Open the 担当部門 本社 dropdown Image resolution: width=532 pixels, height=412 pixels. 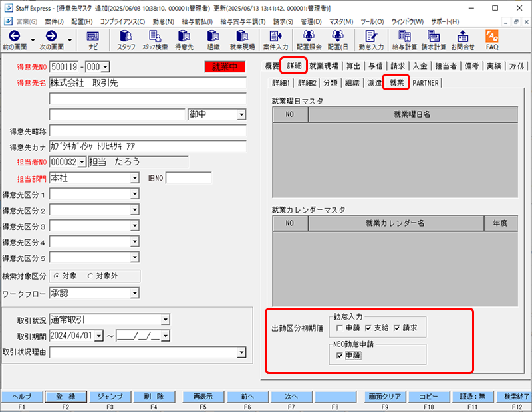tap(135, 178)
